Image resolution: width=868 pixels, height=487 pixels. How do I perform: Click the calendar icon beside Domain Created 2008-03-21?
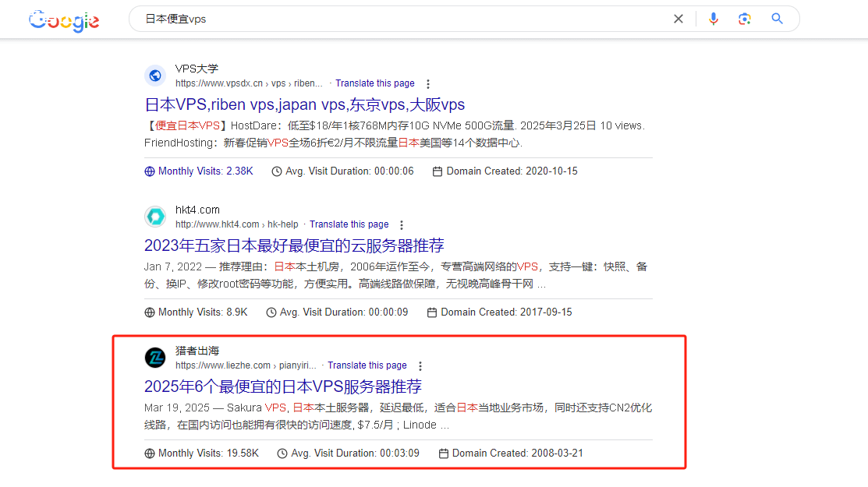coord(444,453)
